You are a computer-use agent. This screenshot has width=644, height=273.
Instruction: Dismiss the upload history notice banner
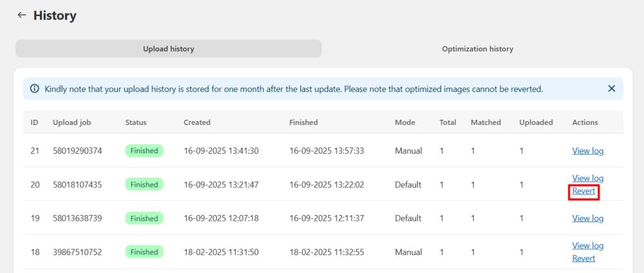pos(612,89)
